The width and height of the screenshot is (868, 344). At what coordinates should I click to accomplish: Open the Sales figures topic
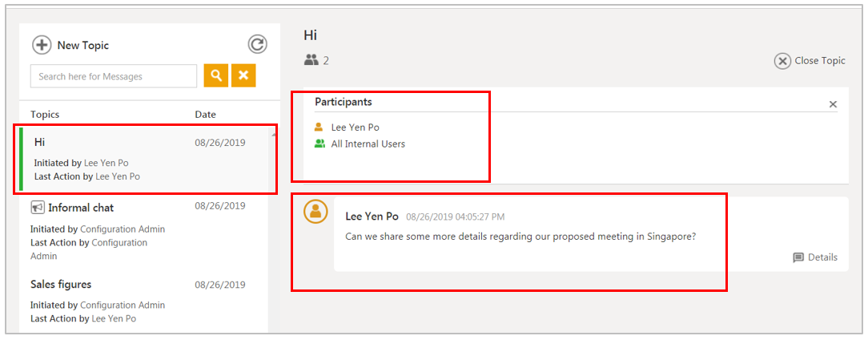pyautogui.click(x=61, y=284)
